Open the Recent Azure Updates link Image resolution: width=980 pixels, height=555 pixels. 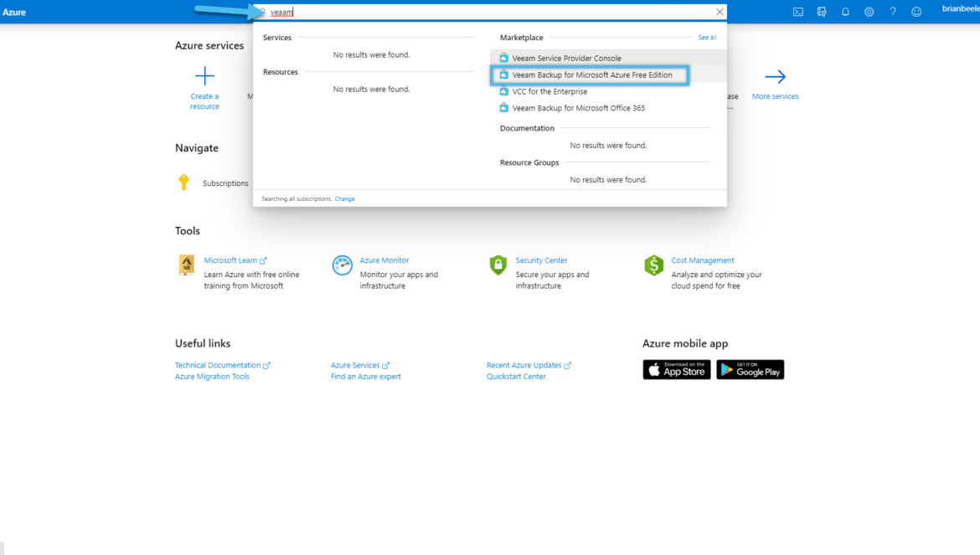(524, 365)
